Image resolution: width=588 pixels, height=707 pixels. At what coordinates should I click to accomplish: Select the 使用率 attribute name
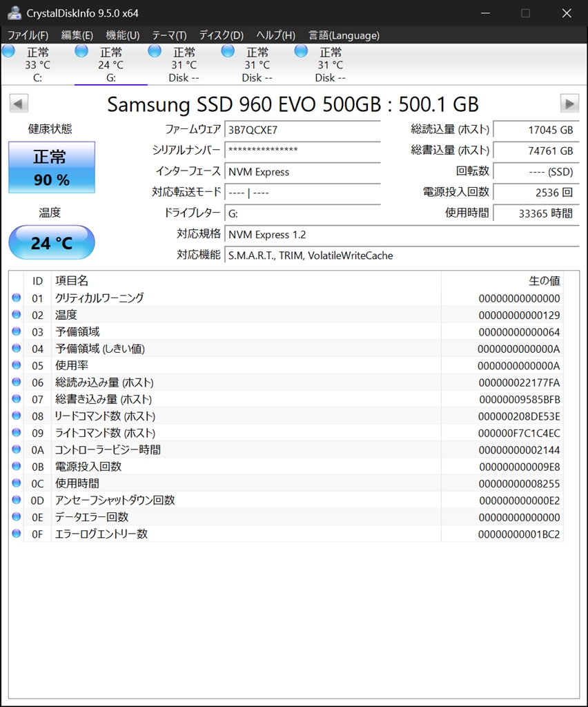[72, 365]
